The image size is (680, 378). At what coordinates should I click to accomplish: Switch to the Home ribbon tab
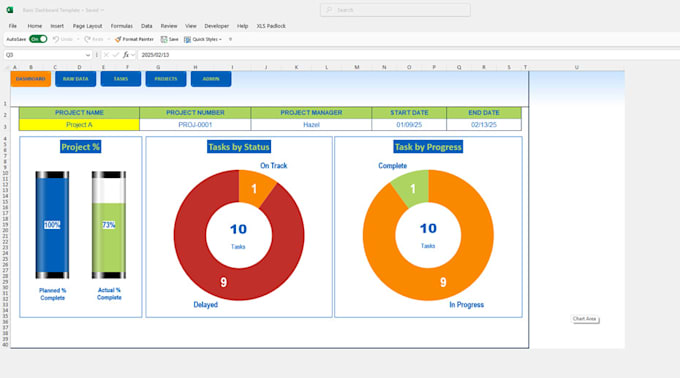(x=35, y=26)
